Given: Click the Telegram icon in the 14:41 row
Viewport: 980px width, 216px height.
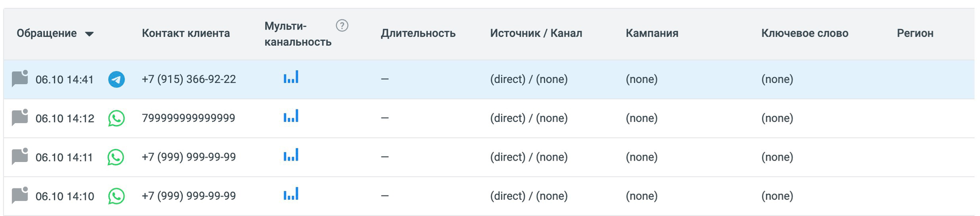Looking at the screenshot, I should [116, 80].
